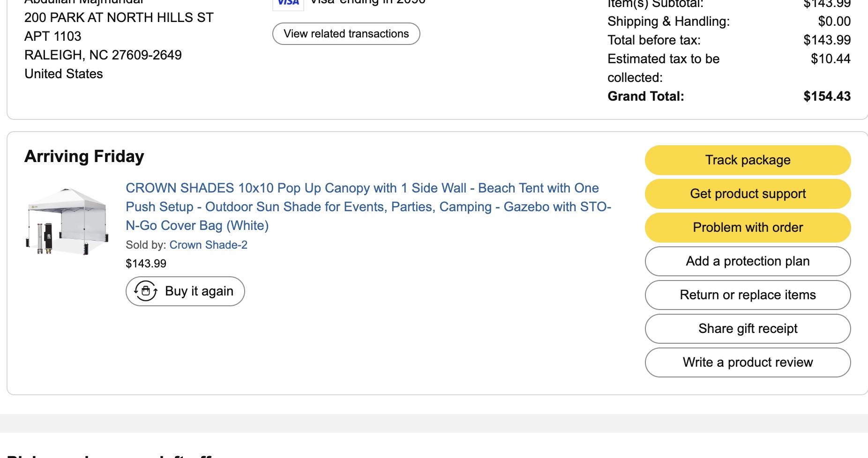
Task: Click the item price under the seller name
Action: coord(146,264)
